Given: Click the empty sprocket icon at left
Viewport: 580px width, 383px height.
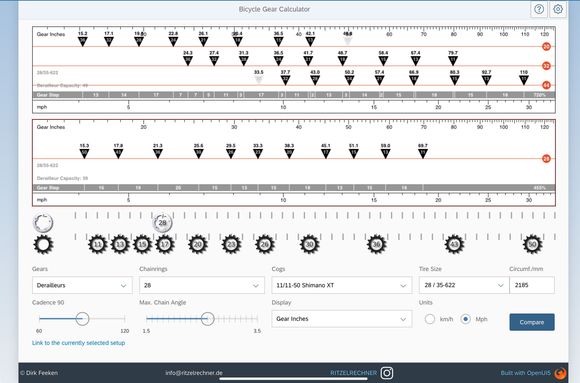Looking at the screenshot, I should [x=43, y=245].
